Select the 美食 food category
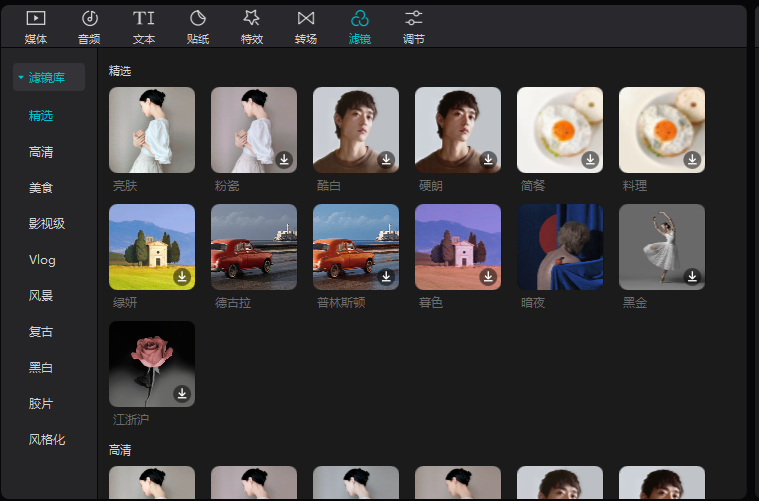The width and height of the screenshot is (759, 501). (x=41, y=188)
